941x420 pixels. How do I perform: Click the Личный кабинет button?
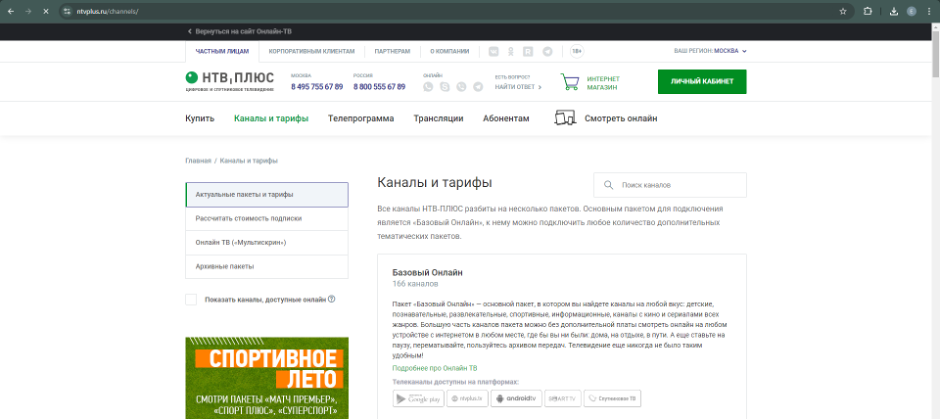point(702,82)
